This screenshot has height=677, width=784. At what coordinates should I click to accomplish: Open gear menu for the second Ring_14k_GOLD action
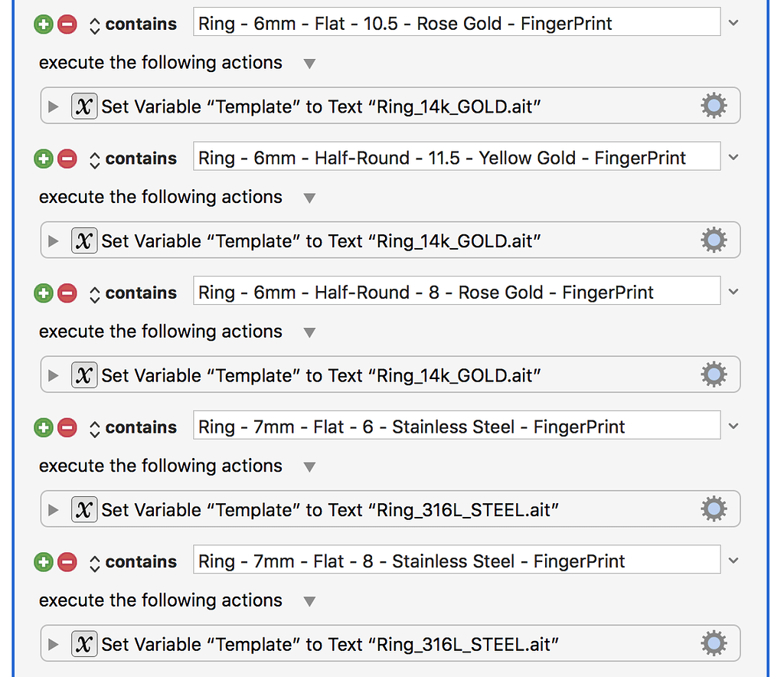[714, 240]
